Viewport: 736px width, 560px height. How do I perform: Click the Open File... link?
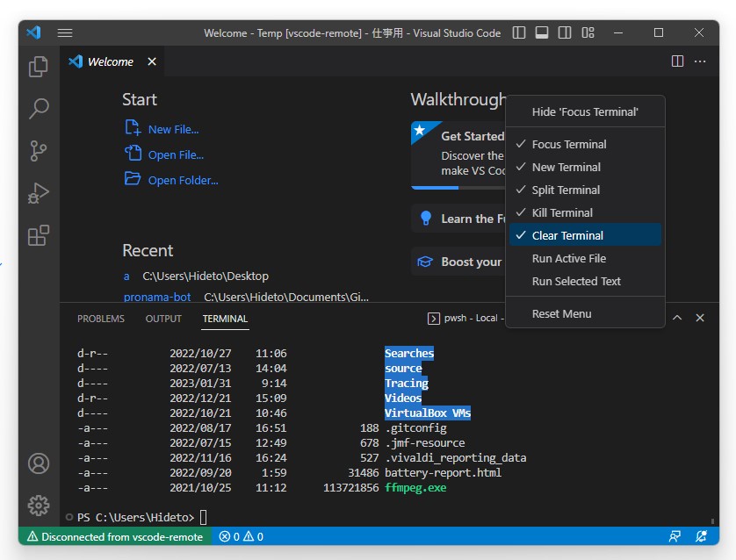[176, 154]
